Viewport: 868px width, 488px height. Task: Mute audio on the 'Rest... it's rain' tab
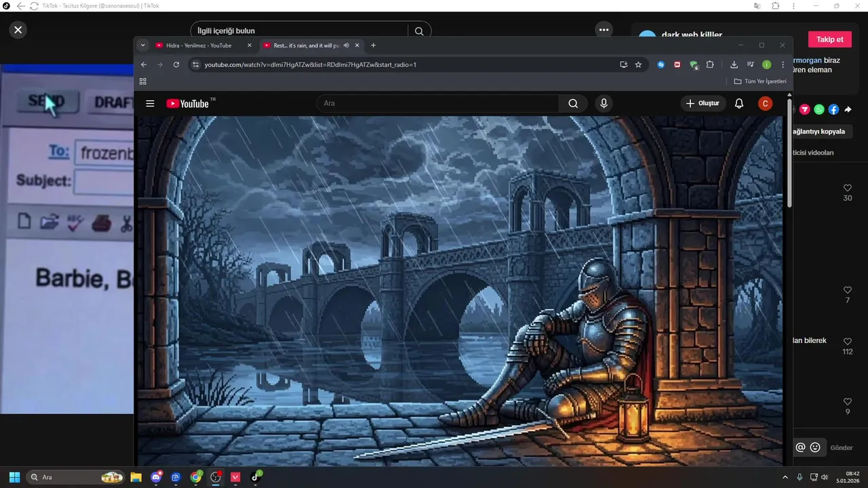point(347,45)
